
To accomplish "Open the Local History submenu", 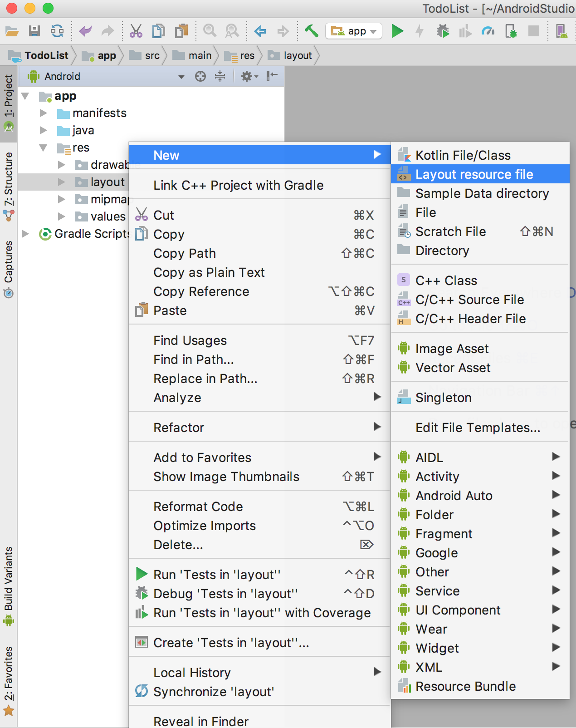I will click(259, 673).
